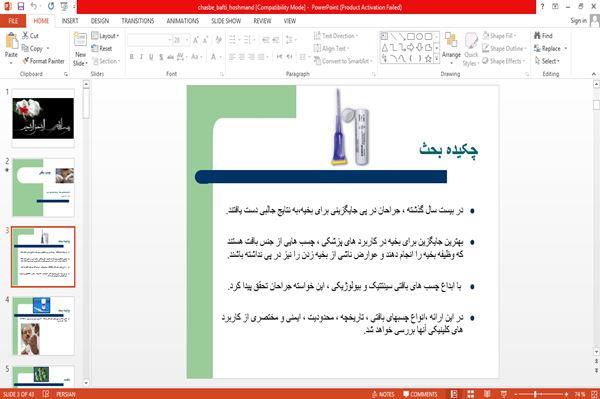
Task: Start Slide Show from status bar
Action: coord(504,394)
